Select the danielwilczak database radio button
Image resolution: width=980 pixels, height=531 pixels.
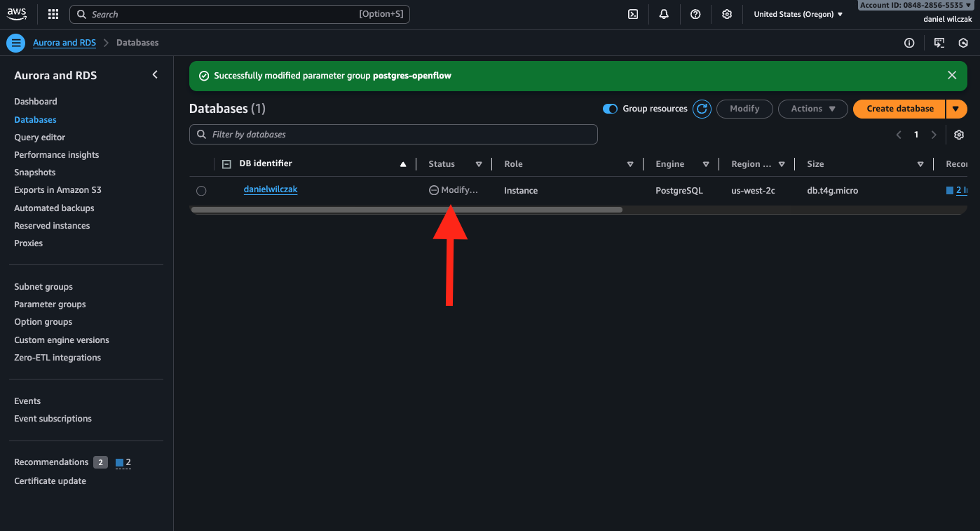click(201, 191)
